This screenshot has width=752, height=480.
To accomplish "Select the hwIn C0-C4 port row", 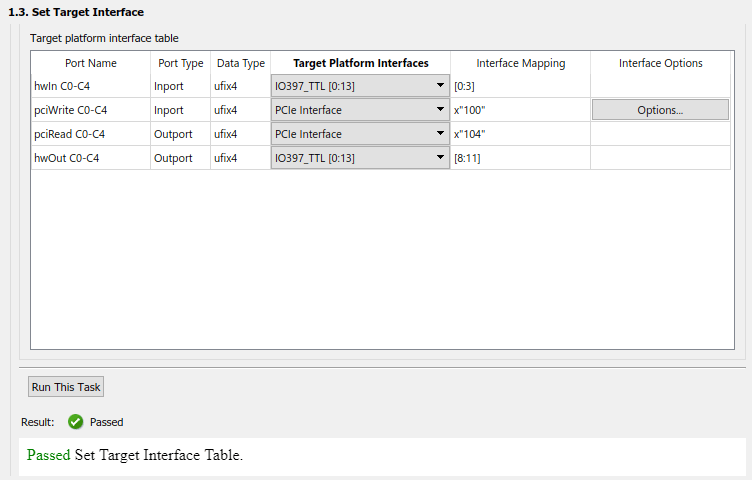I will click(90, 86).
